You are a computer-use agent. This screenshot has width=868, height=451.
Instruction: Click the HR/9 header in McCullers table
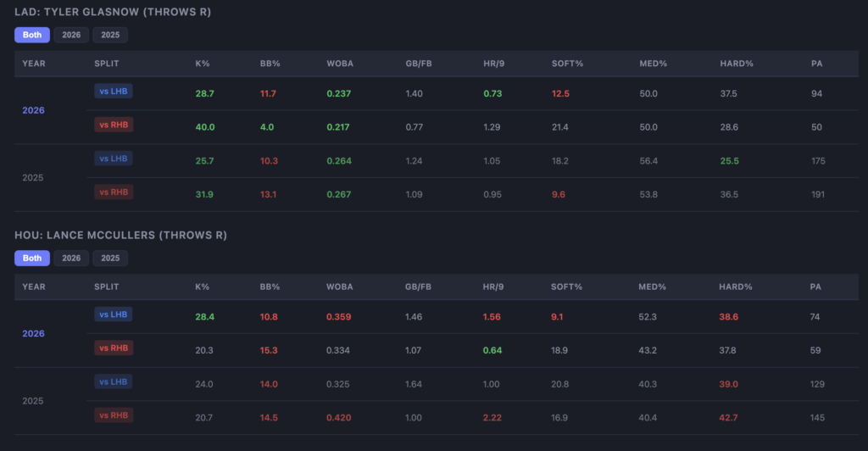point(493,287)
